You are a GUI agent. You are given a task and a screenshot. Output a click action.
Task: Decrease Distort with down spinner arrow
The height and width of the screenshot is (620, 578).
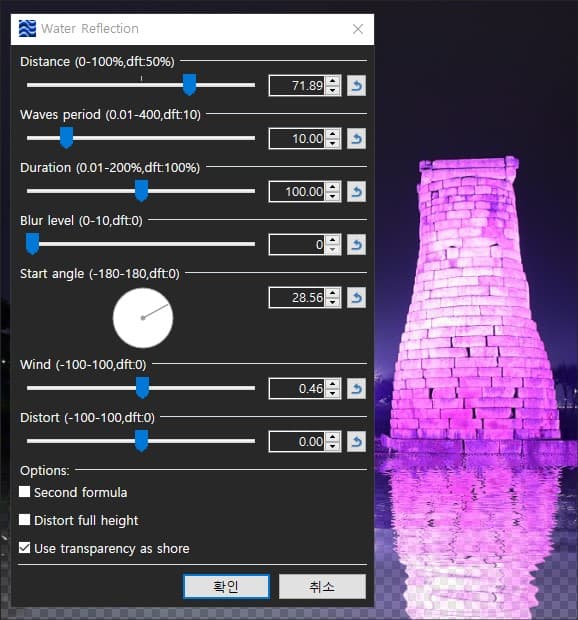tap(333, 446)
